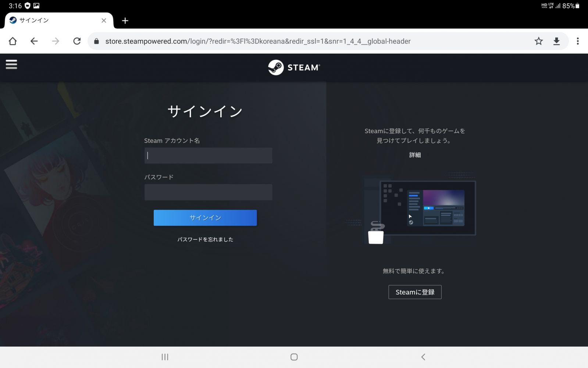
Task: Select the address bar URL
Action: tap(258, 41)
